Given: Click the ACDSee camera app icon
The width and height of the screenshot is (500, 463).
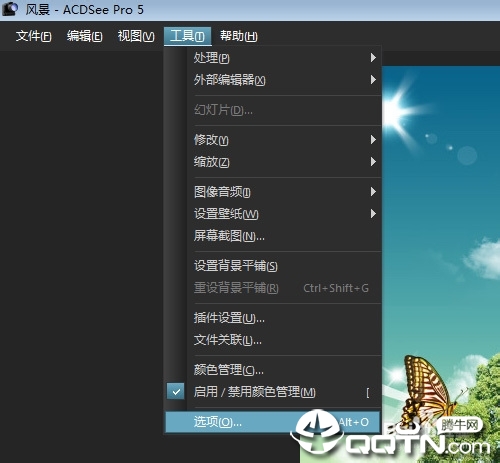Looking at the screenshot, I should (x=10, y=9).
